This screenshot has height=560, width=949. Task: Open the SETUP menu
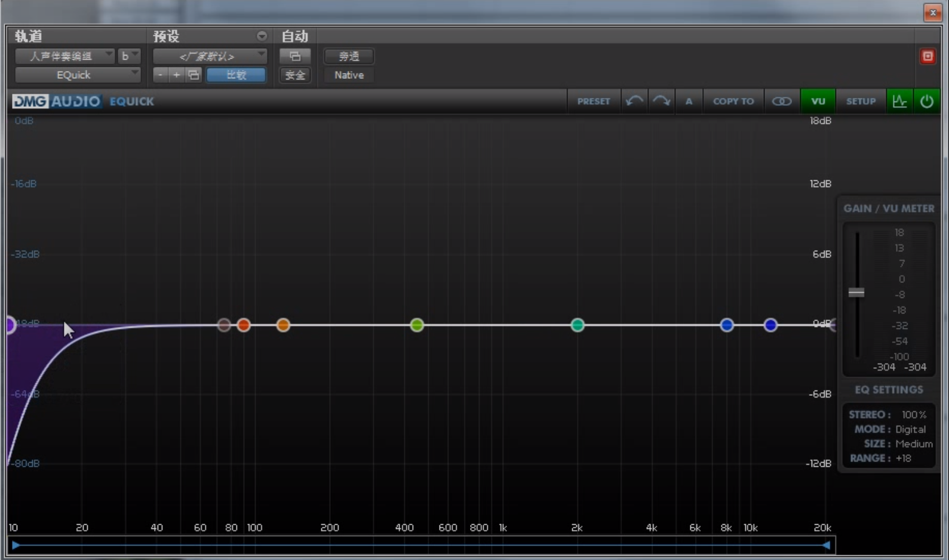click(860, 101)
